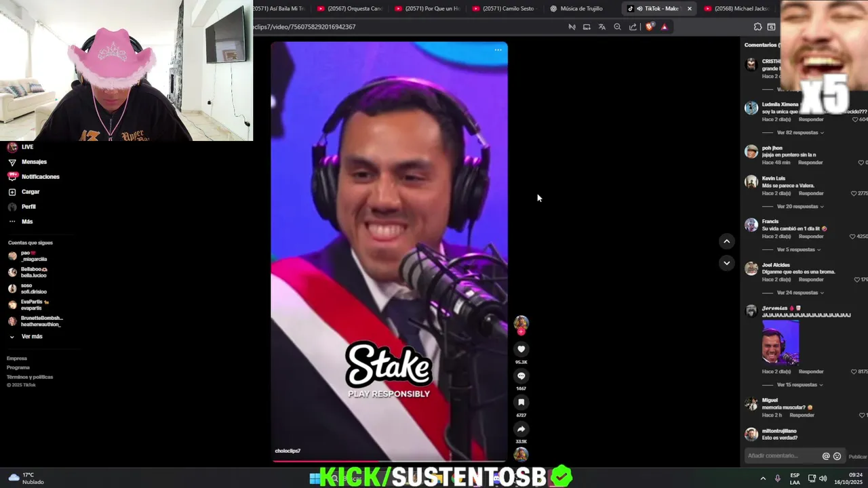
Task: Switch to Orquesta Candela YouTube tab
Action: 349,9
